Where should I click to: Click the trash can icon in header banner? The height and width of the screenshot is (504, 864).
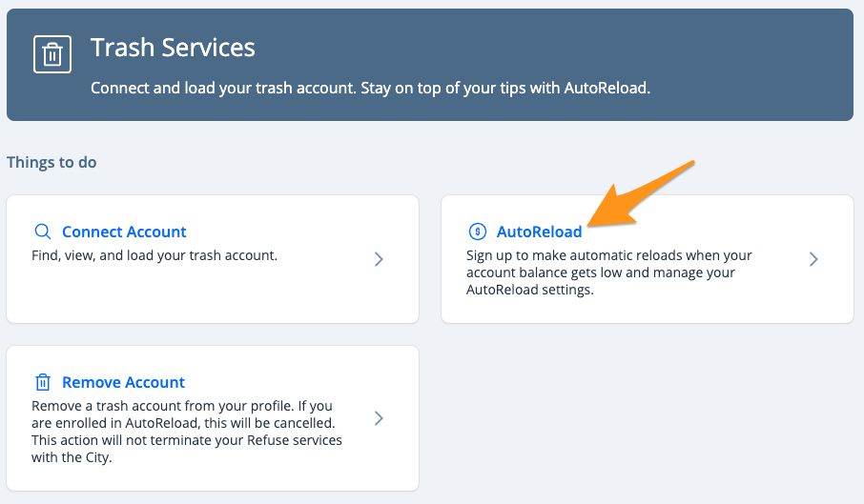[x=52, y=54]
